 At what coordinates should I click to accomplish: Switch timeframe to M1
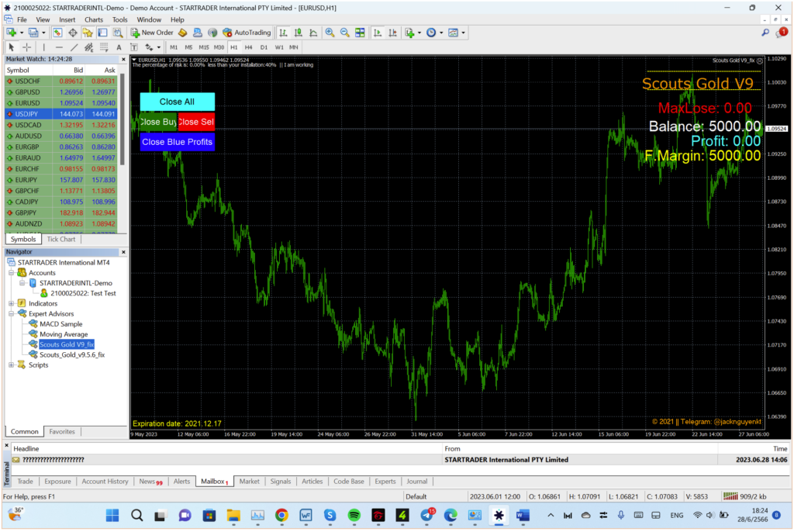[x=174, y=47]
